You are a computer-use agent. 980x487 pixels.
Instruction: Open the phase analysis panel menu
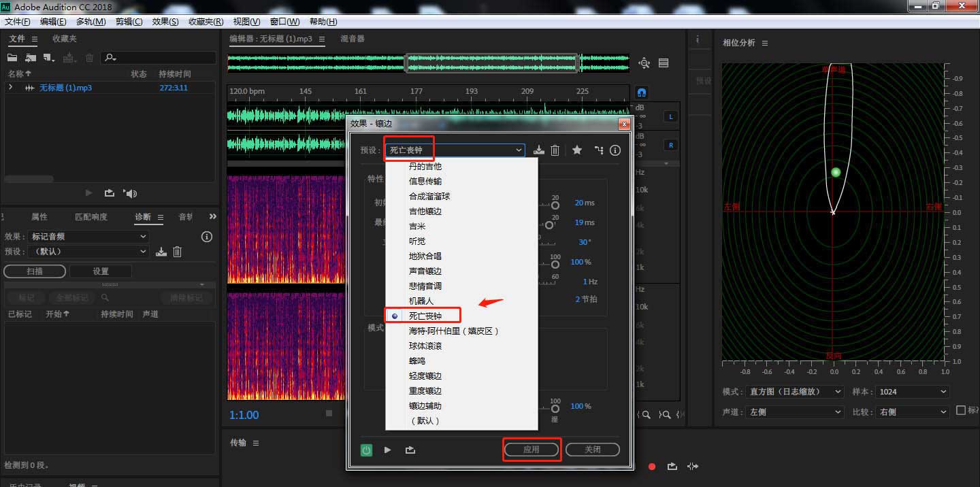(x=764, y=42)
